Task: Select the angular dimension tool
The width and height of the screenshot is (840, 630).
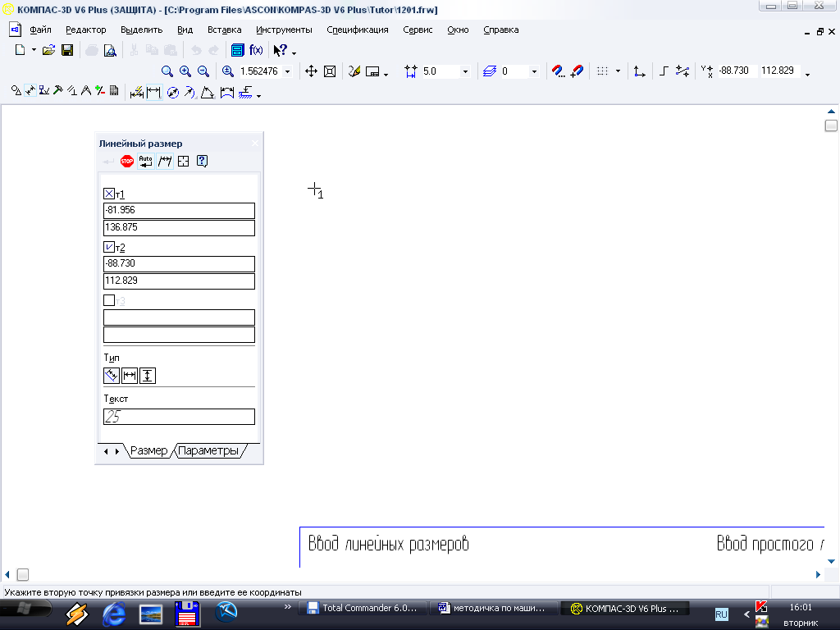Action: coord(208,94)
